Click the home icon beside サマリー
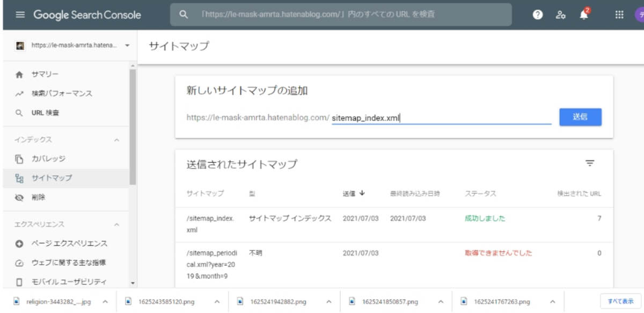The image size is (644, 313). click(19, 74)
